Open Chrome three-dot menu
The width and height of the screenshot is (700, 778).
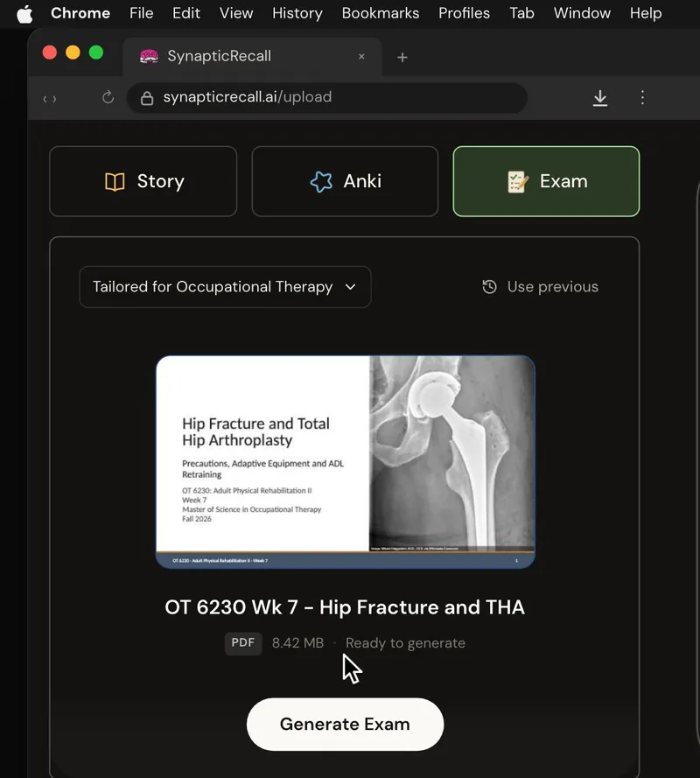pos(642,97)
